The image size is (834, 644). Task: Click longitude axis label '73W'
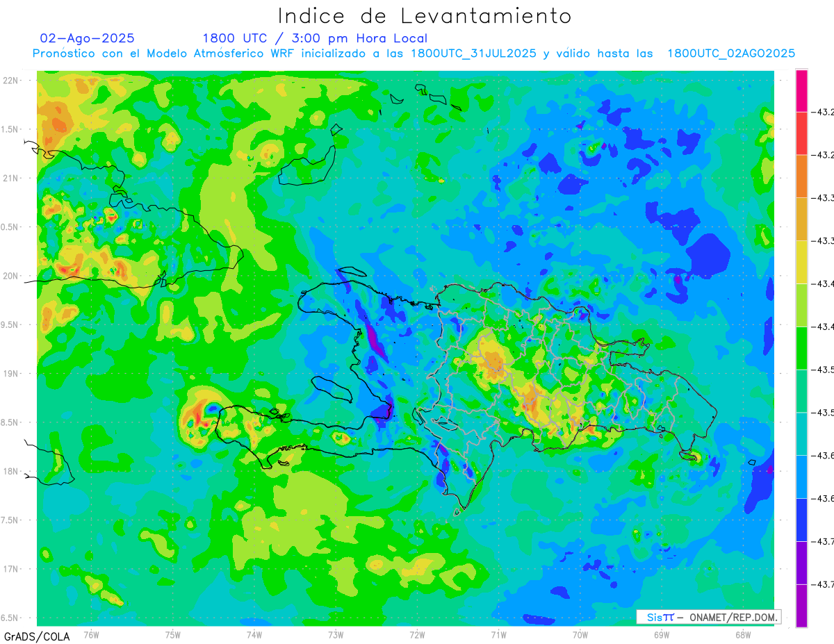(x=336, y=634)
